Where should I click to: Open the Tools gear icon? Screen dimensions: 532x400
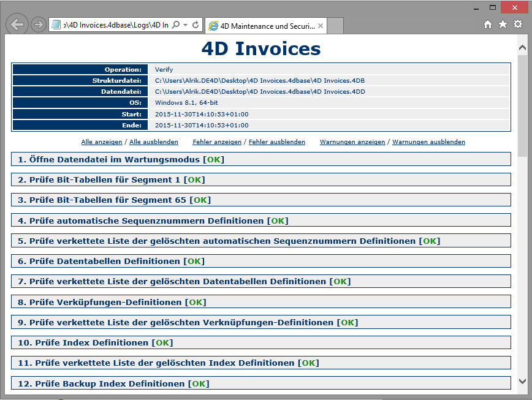[x=518, y=25]
